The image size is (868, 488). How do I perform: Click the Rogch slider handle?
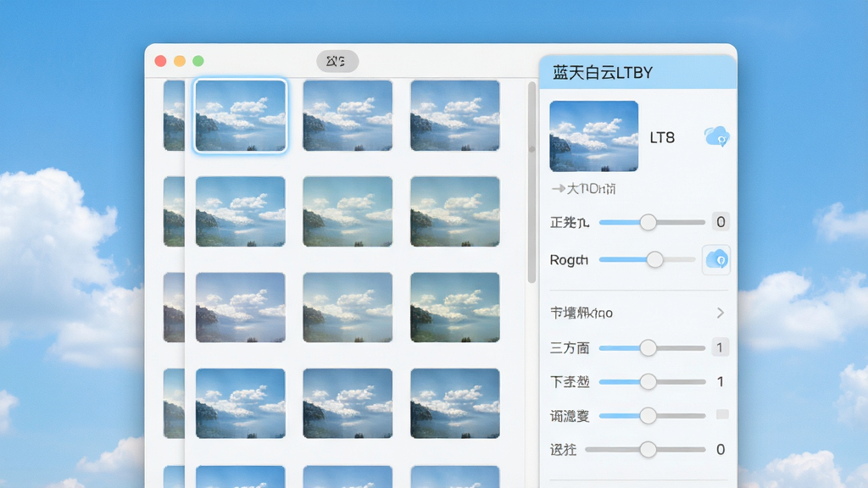click(x=655, y=259)
